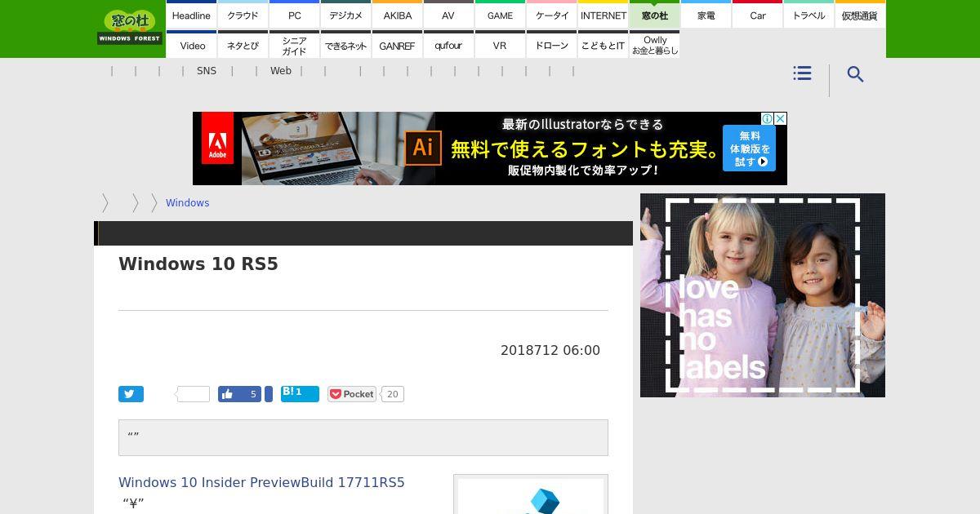Viewport: 980px width, 514px height.
Task: Open the Headline tab
Action: click(191, 16)
